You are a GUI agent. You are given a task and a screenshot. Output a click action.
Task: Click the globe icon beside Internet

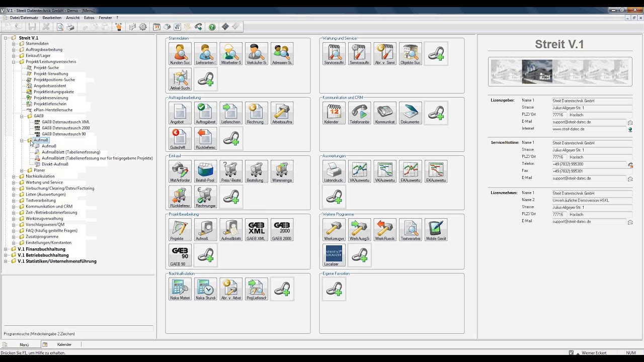[x=630, y=129]
